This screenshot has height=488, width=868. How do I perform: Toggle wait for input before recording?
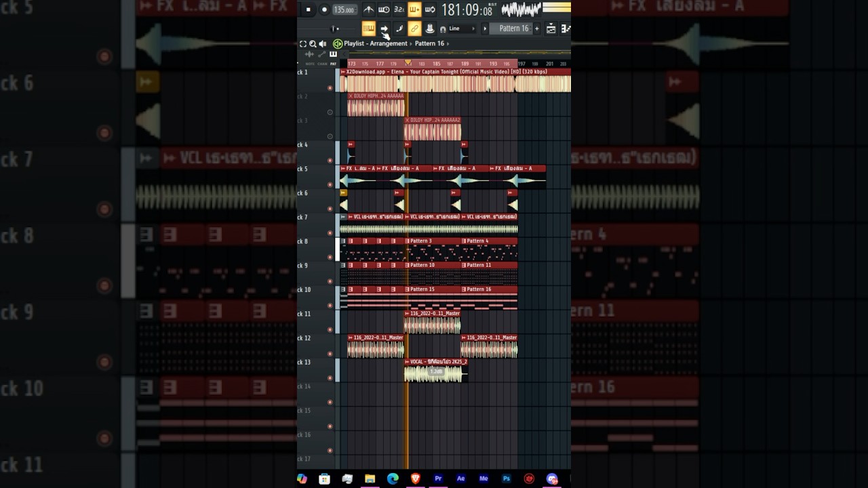tap(384, 9)
